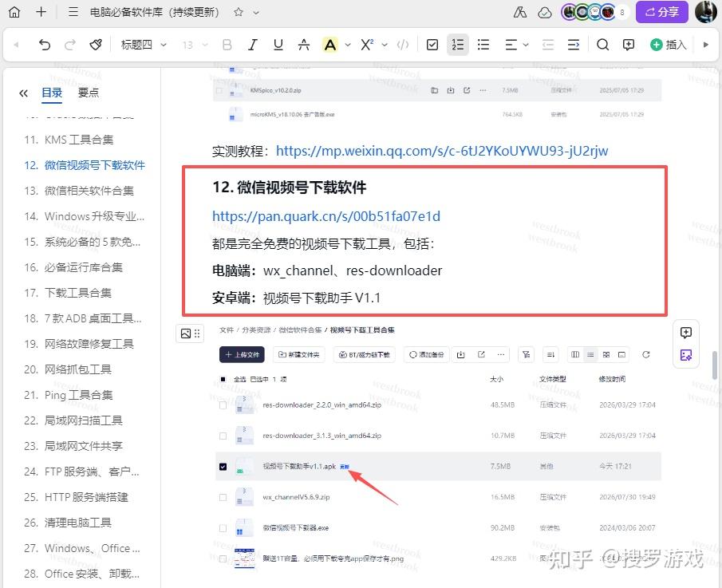
Task: Apply superscript formatting
Action: point(367,45)
